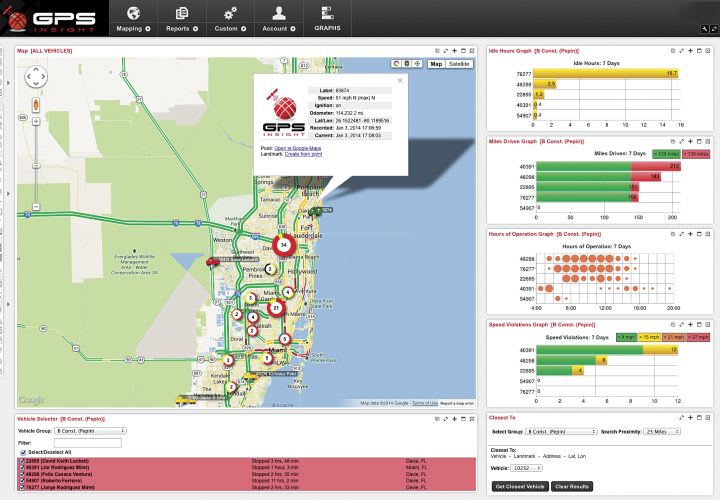Click the green miles legend swatch

point(666,154)
